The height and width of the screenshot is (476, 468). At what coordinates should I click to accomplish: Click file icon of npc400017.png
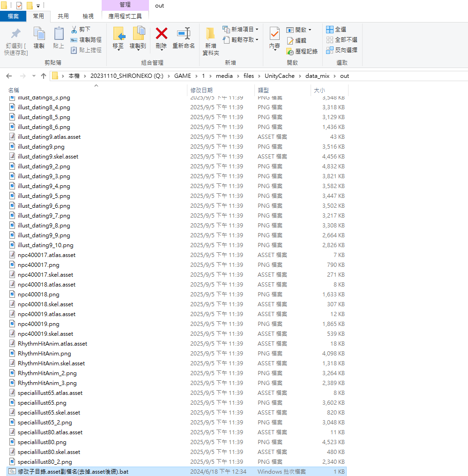[x=12, y=264]
